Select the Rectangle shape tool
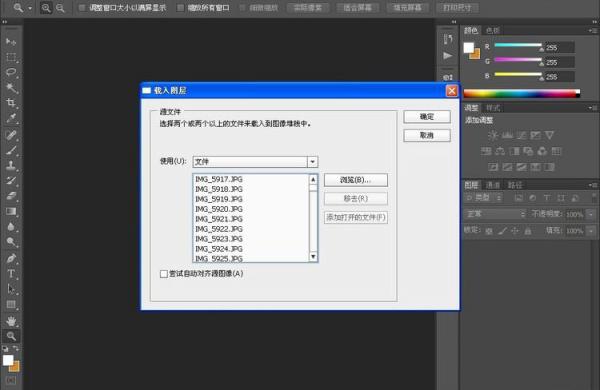600x390 pixels. click(11, 305)
